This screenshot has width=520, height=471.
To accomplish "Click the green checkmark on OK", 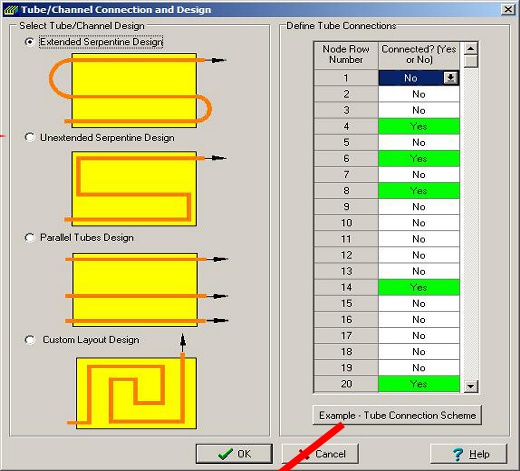I will click(x=225, y=454).
